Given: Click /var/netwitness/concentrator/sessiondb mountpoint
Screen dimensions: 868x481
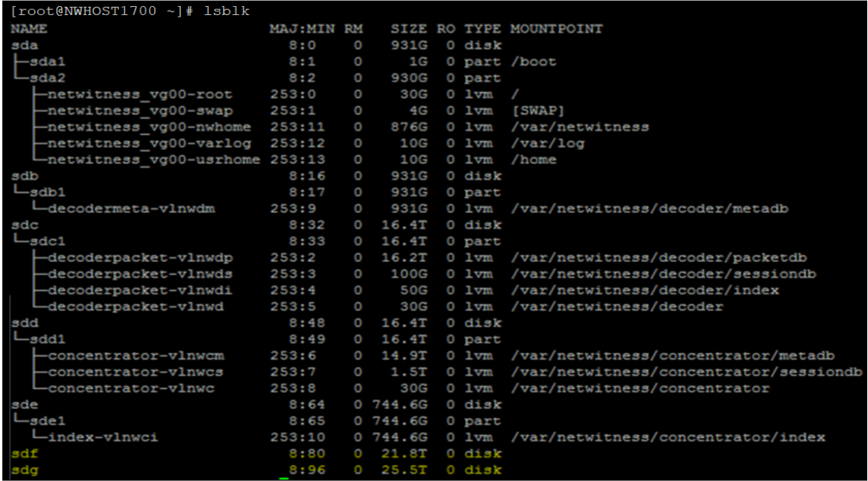Looking at the screenshot, I should [x=686, y=372].
